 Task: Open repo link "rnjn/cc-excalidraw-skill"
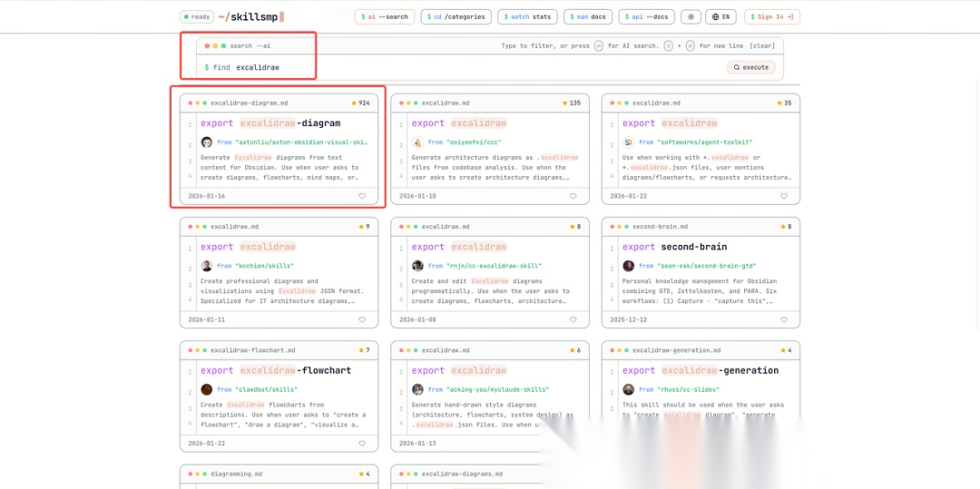pos(494,266)
